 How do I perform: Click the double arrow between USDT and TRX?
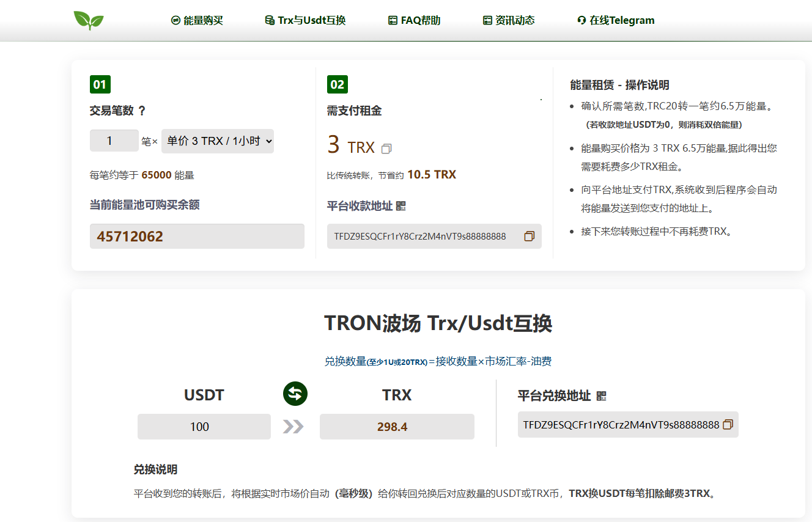[x=293, y=427]
